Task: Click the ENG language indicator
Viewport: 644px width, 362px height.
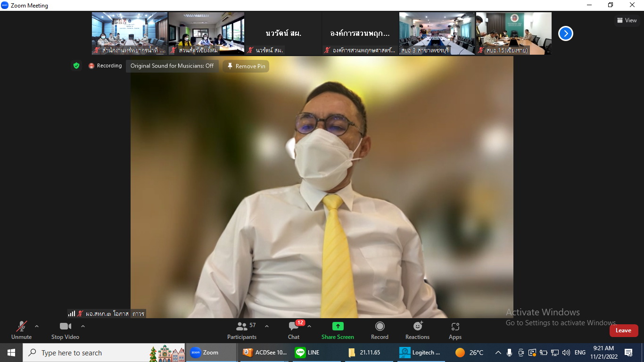Action: point(580,353)
